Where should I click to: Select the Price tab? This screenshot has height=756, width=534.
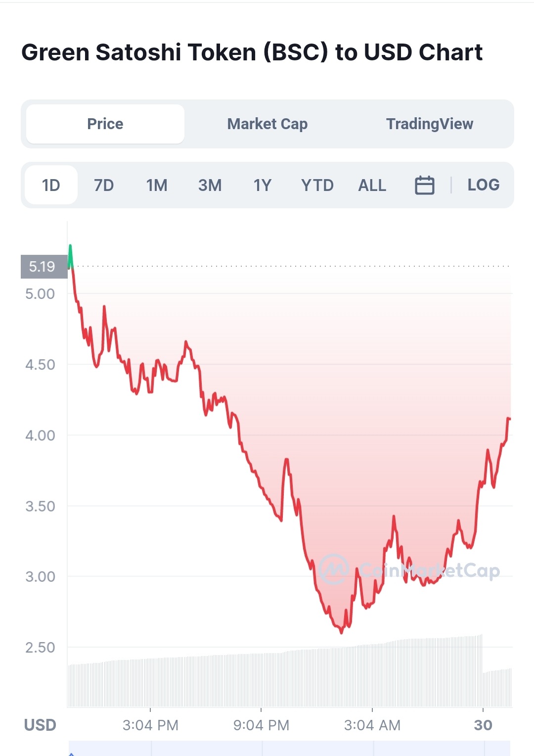(105, 124)
